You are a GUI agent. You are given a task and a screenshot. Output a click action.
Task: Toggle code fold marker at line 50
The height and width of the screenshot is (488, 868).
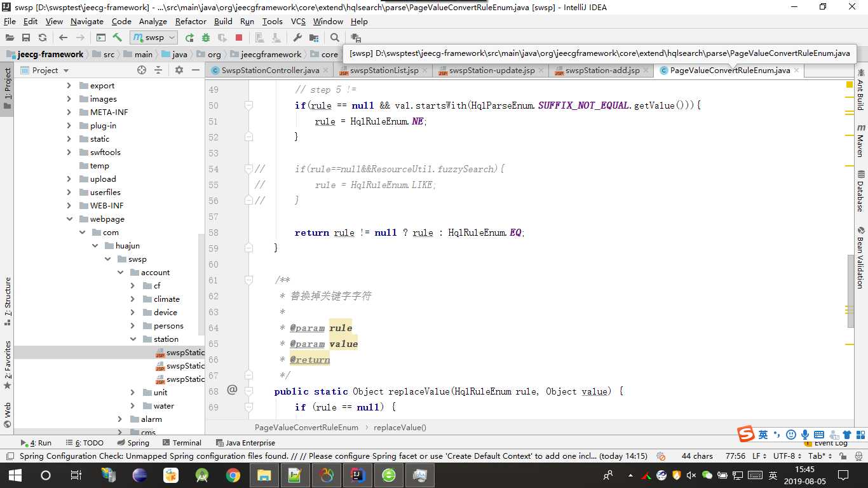(249, 105)
